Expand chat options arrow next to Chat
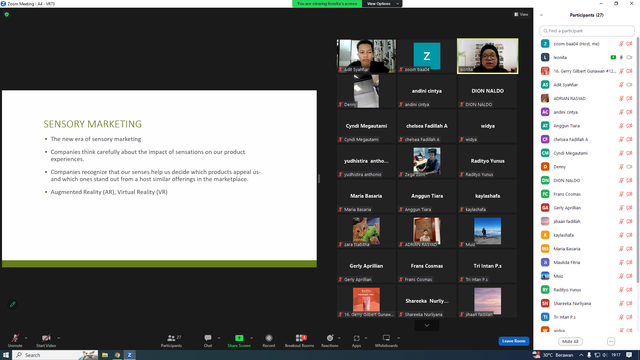 tap(219, 338)
